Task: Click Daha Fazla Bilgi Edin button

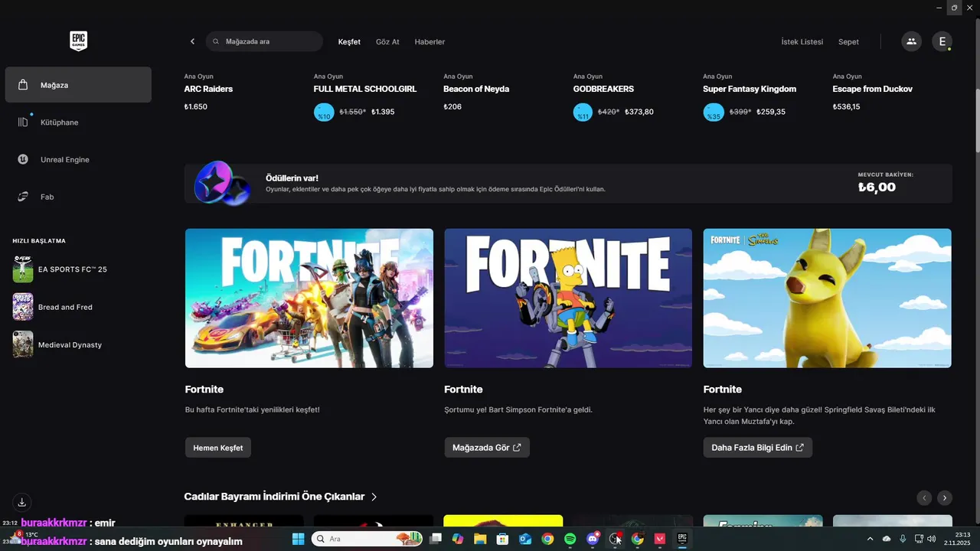Action: coord(758,448)
